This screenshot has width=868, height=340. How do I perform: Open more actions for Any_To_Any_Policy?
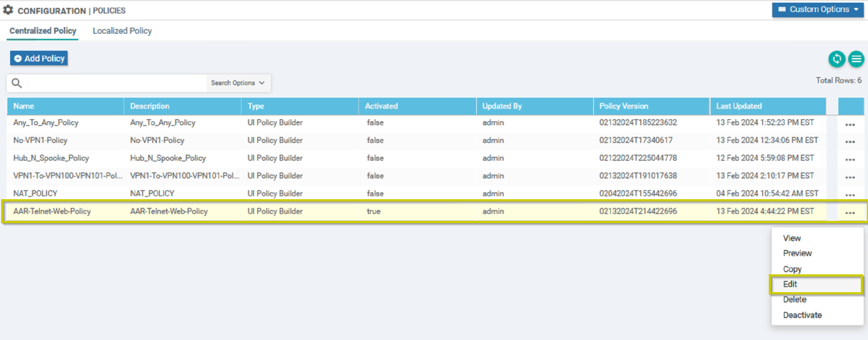point(850,125)
